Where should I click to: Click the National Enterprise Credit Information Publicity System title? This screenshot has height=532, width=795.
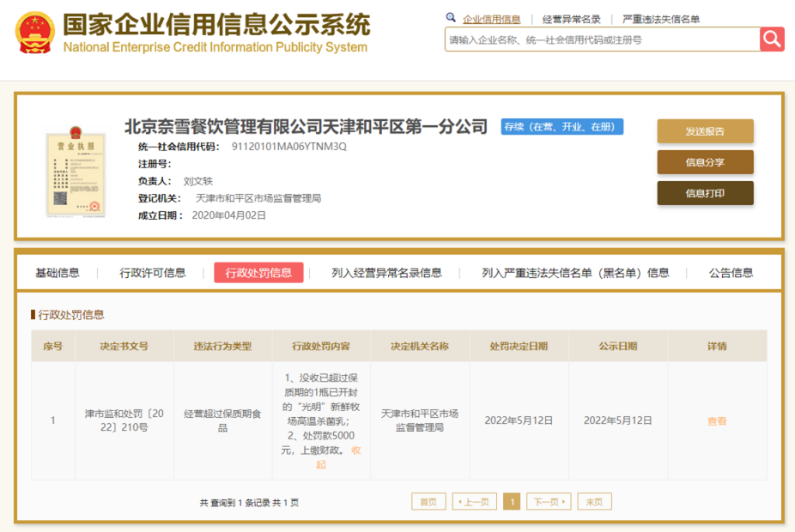pyautogui.click(x=215, y=47)
